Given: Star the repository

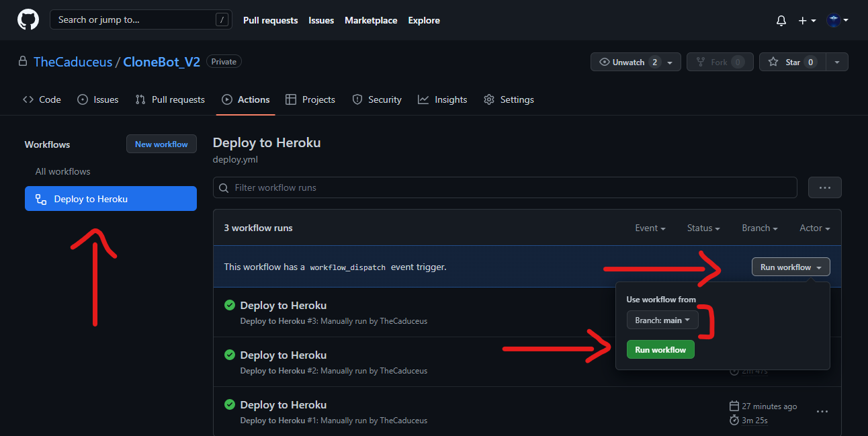Looking at the screenshot, I should tap(792, 62).
